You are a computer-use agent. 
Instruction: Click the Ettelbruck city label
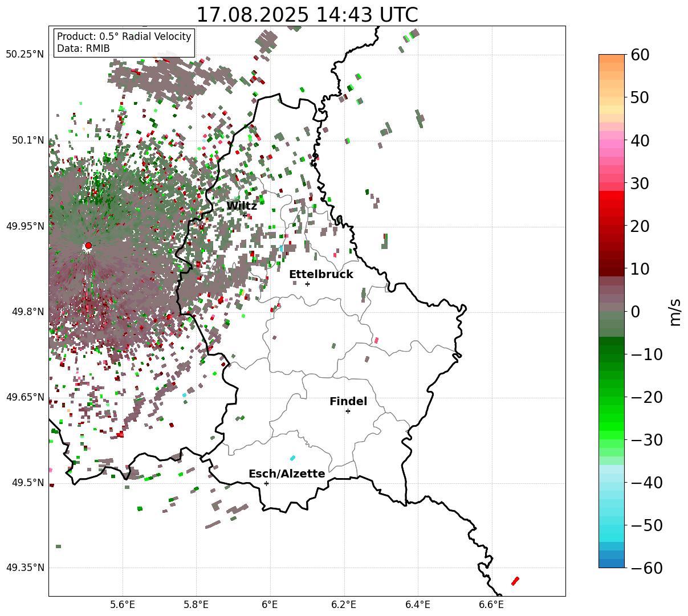(x=321, y=274)
